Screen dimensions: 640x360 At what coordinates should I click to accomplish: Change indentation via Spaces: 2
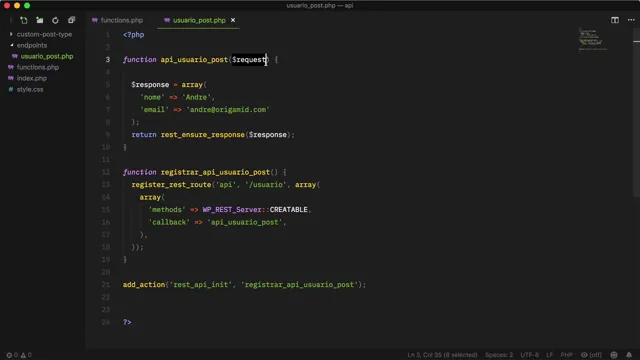click(x=499, y=355)
